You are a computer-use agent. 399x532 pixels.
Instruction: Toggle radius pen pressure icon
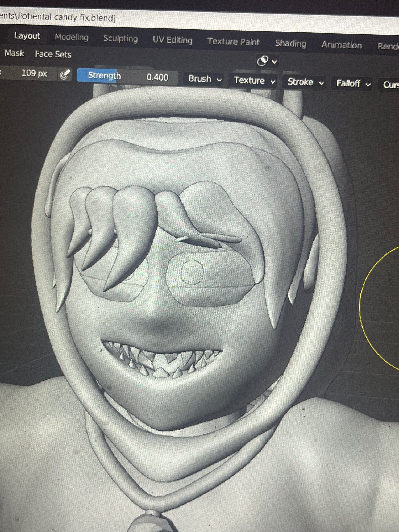pyautogui.click(x=65, y=74)
